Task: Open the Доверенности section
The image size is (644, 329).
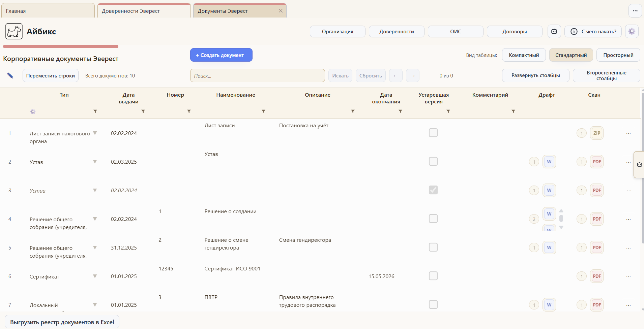Action: (397, 31)
